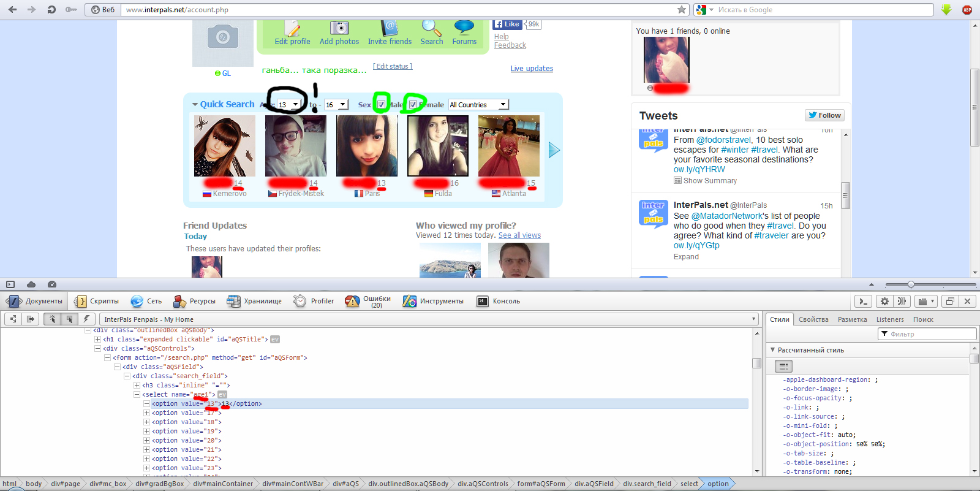Switch to Свойства side tab
Image resolution: width=980 pixels, height=491 pixels.
813,319
